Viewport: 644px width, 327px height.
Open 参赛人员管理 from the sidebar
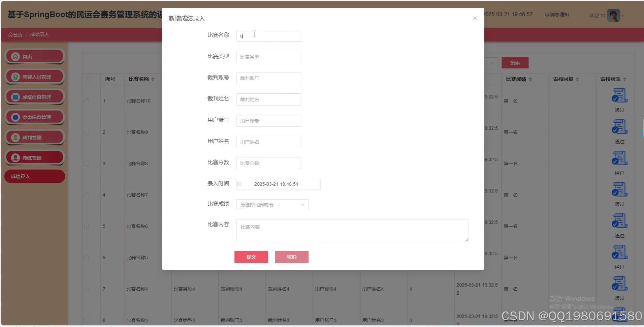click(35, 77)
